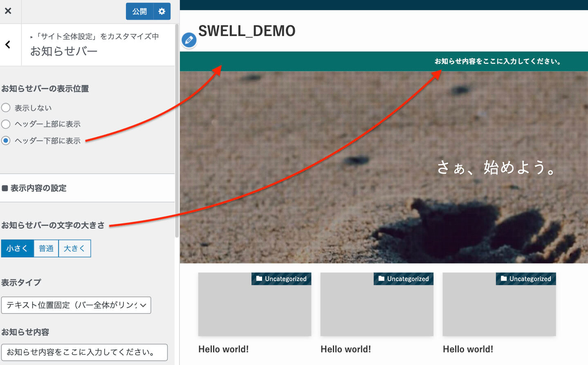Image resolution: width=588 pixels, height=365 pixels.
Task: Click the お知らせ内容 input field
Action: tap(85, 352)
